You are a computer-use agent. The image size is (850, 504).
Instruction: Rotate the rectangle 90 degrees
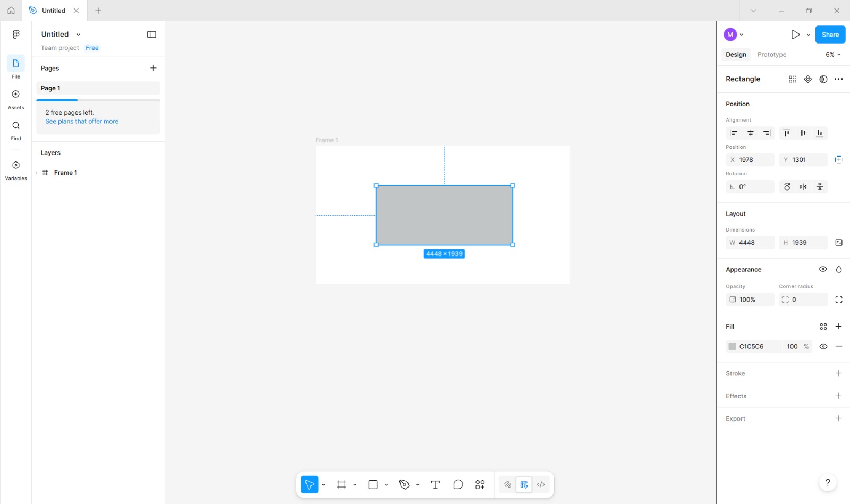[x=787, y=186]
